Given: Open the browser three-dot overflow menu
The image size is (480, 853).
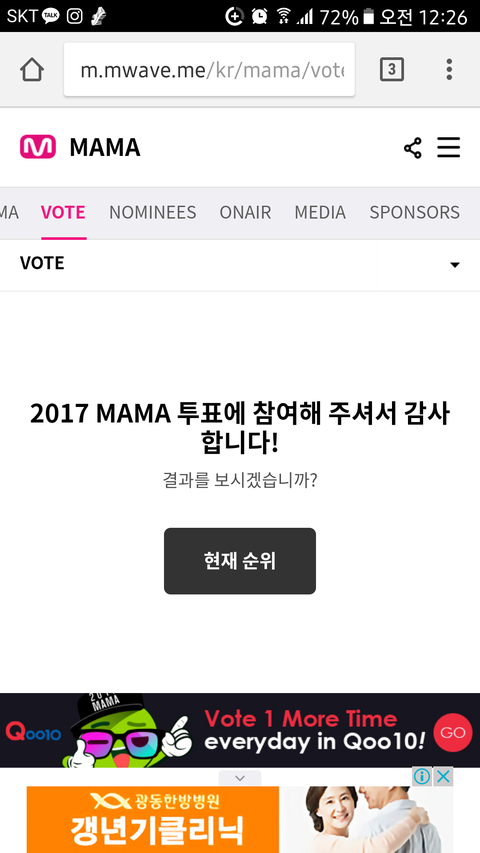Looking at the screenshot, I should (449, 70).
